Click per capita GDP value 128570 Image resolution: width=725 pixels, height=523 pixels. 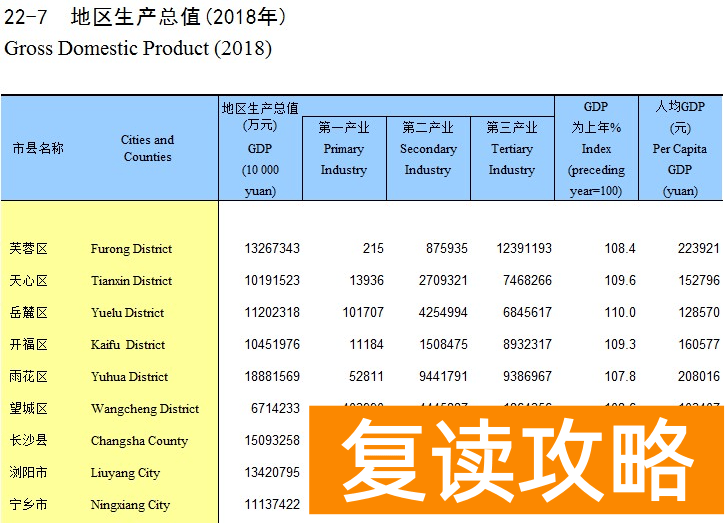[699, 313]
